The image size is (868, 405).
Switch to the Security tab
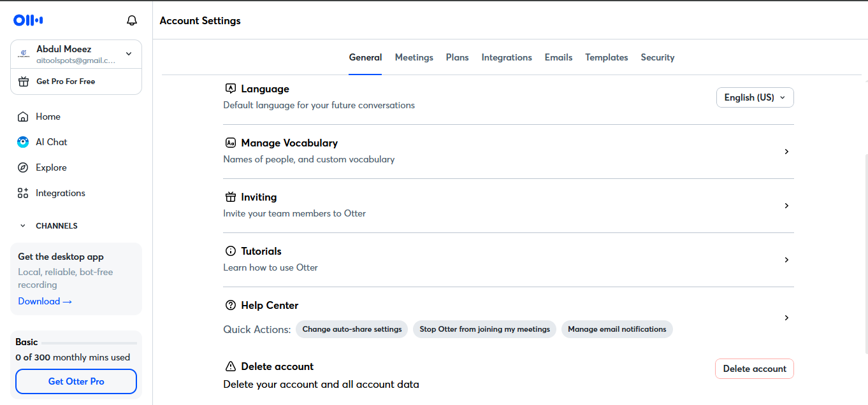(658, 57)
